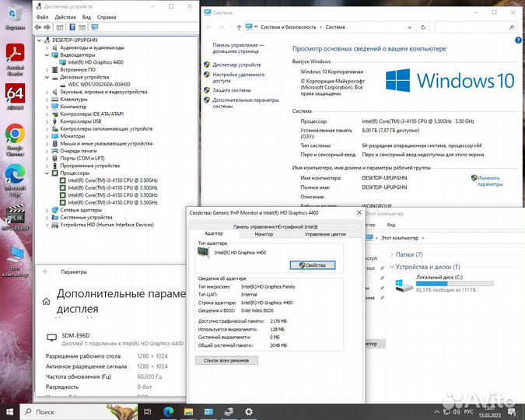Open File Explorer from the taskbar
Image resolution: width=525 pixels, height=420 pixels.
pyautogui.click(x=188, y=411)
